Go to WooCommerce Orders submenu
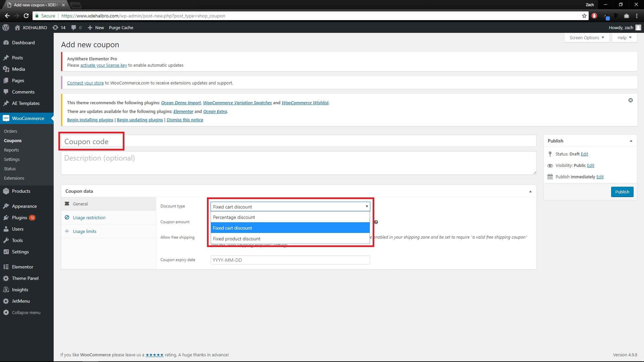The image size is (644, 362). coord(10,131)
